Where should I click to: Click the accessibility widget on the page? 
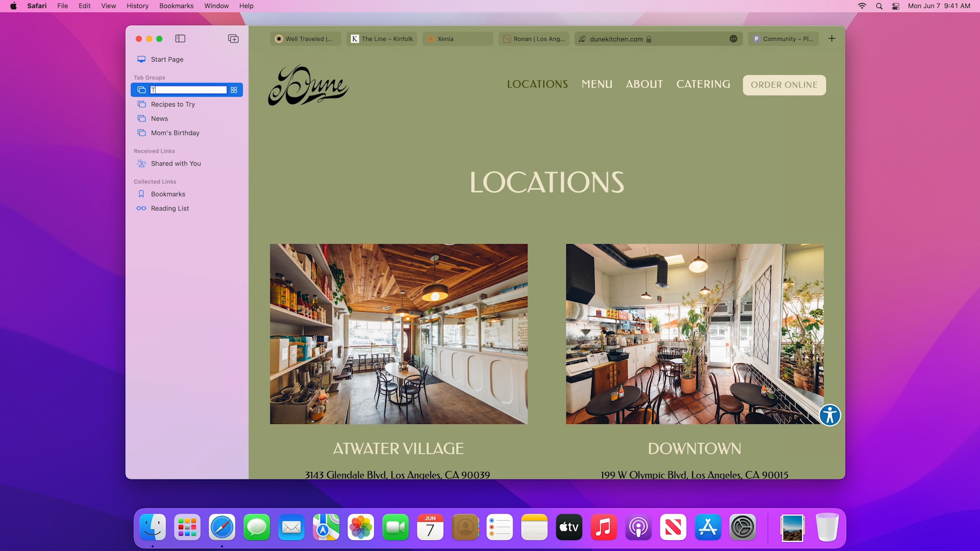pyautogui.click(x=829, y=416)
